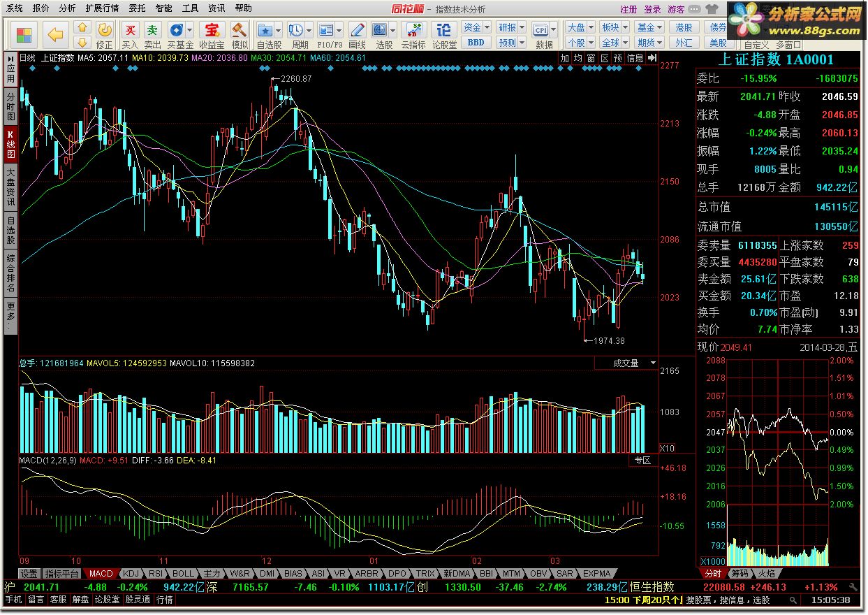Toggle the 加 overlay button on chart
This screenshot has width=868, height=615.
coord(565,58)
